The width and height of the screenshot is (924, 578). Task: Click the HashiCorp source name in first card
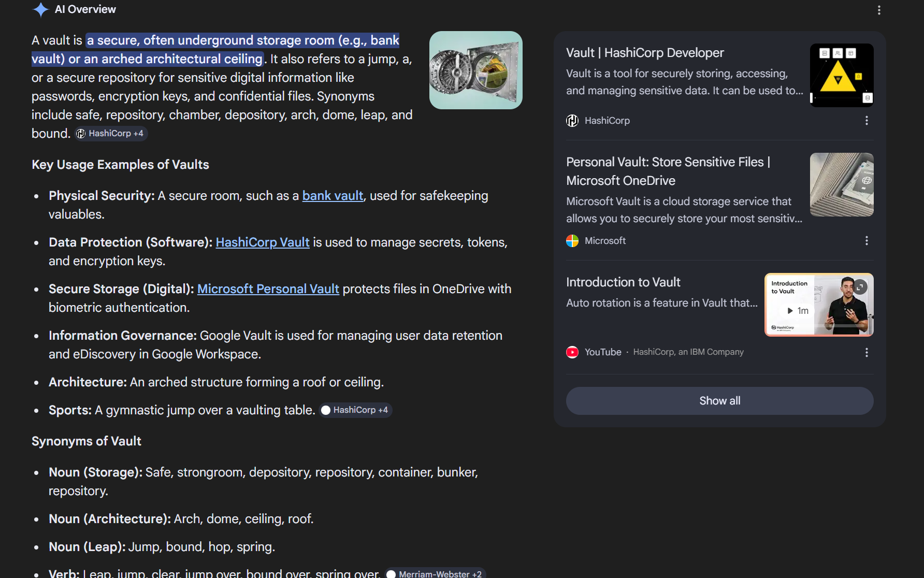607,121
